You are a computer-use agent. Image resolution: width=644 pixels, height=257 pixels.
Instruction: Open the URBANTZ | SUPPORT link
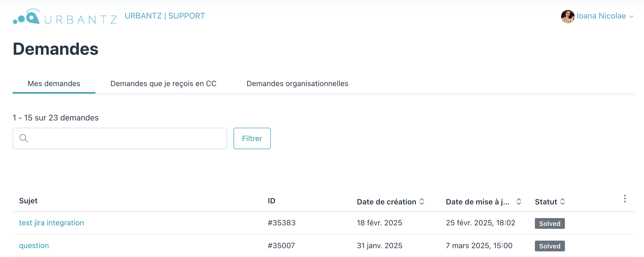(165, 16)
